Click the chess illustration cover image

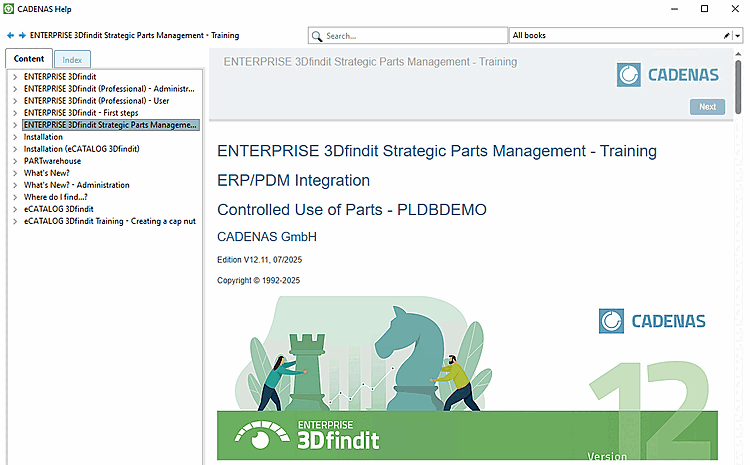pyautogui.click(x=467, y=378)
